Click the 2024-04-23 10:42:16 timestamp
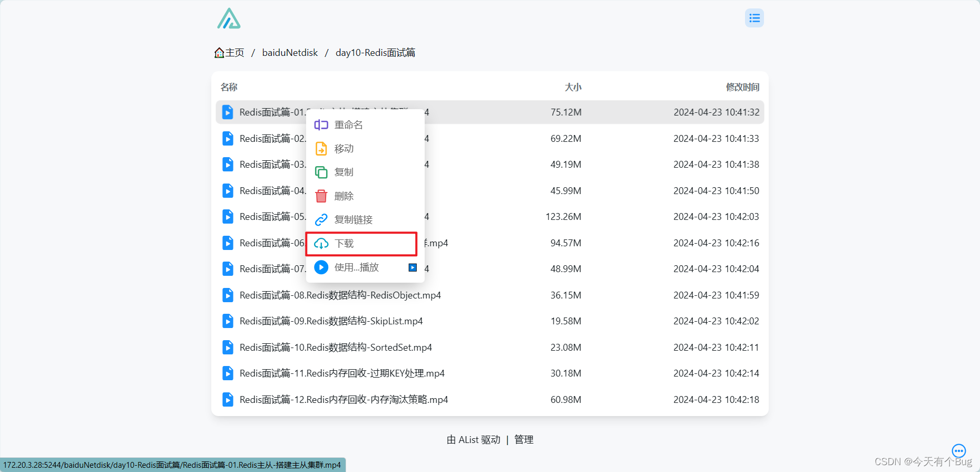This screenshot has height=472, width=980. point(716,243)
